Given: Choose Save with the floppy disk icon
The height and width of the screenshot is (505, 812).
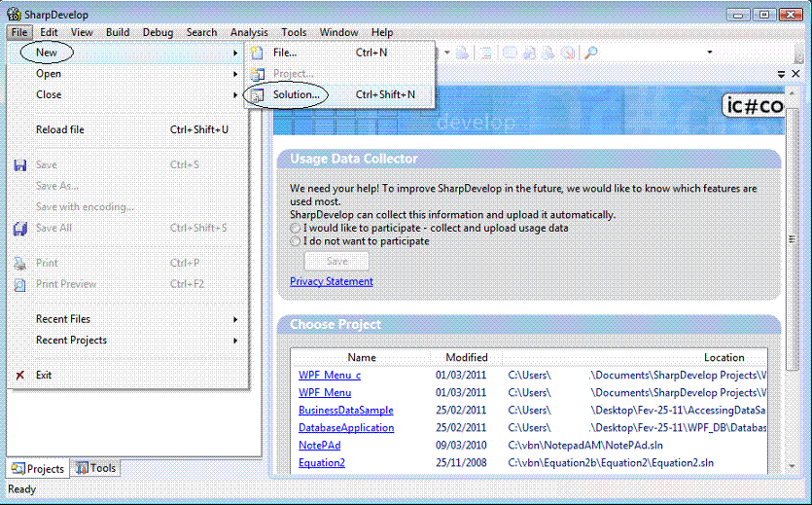Looking at the screenshot, I should pyautogui.click(x=128, y=164).
